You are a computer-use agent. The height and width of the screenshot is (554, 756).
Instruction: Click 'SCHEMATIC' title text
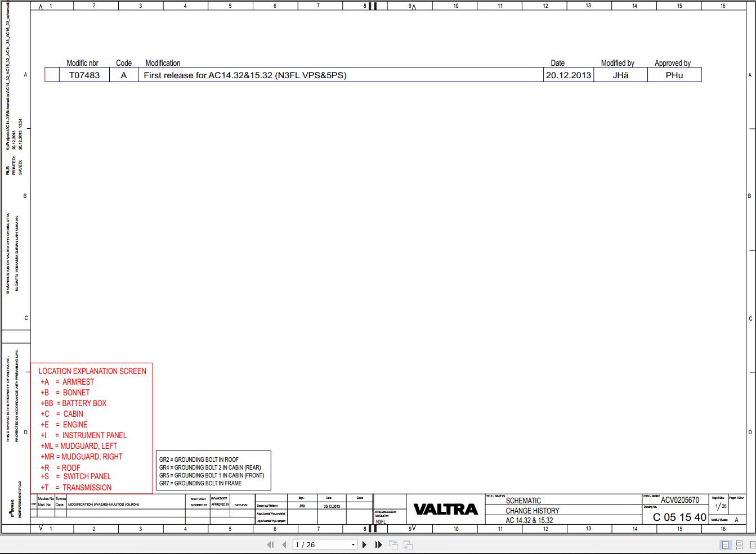(x=523, y=501)
